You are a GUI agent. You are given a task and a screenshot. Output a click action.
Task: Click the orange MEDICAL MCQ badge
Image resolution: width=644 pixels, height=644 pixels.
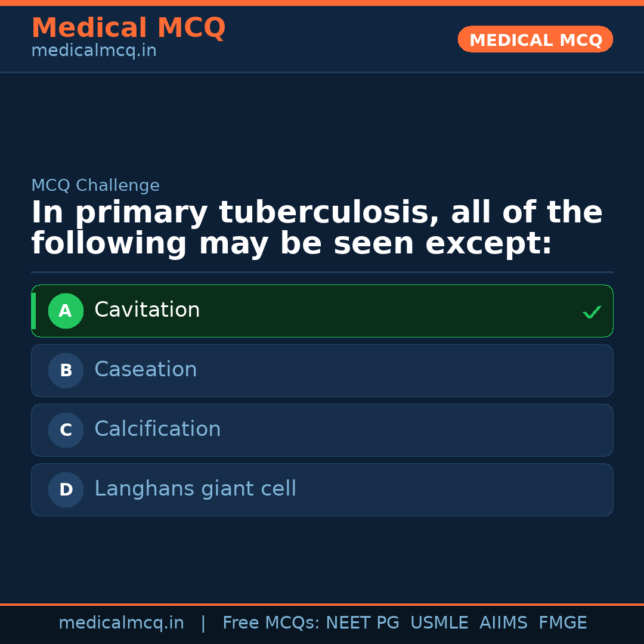[535, 39]
